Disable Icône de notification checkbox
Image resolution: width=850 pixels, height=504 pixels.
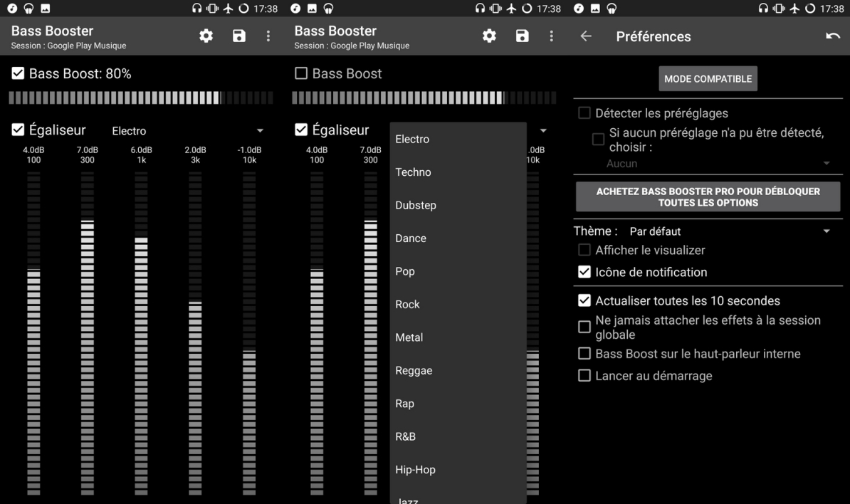pyautogui.click(x=584, y=272)
